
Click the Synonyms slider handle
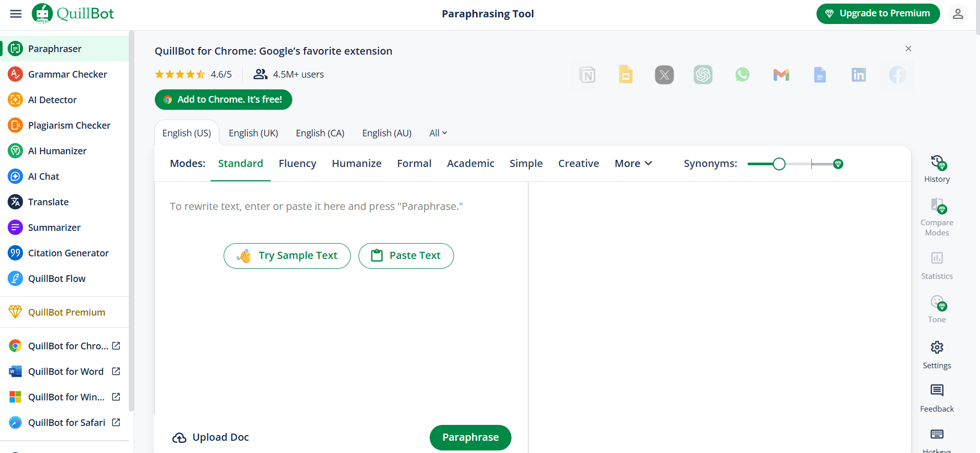779,164
